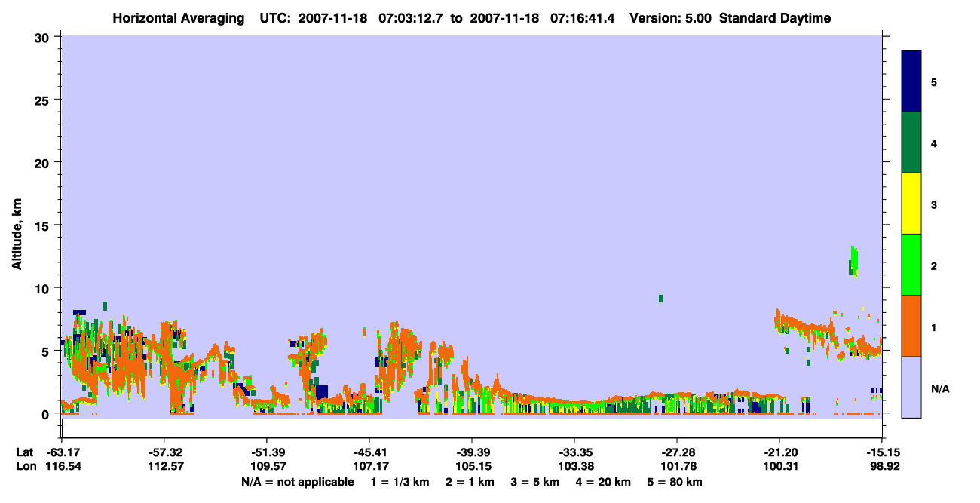
Task: Click the y-axis tick label 25
Action: [44, 100]
